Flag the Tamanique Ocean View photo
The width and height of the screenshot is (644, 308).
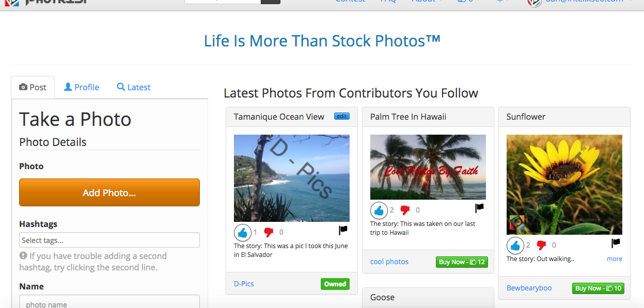343,230
